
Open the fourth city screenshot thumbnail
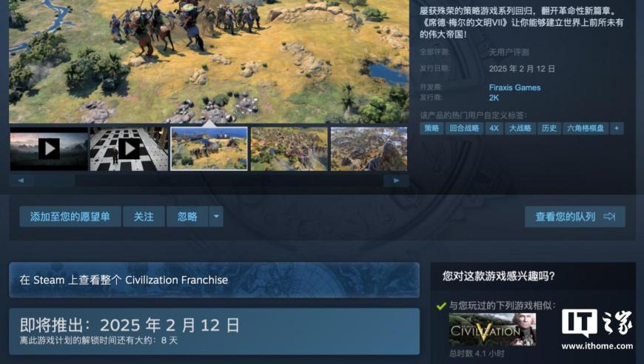click(x=289, y=149)
